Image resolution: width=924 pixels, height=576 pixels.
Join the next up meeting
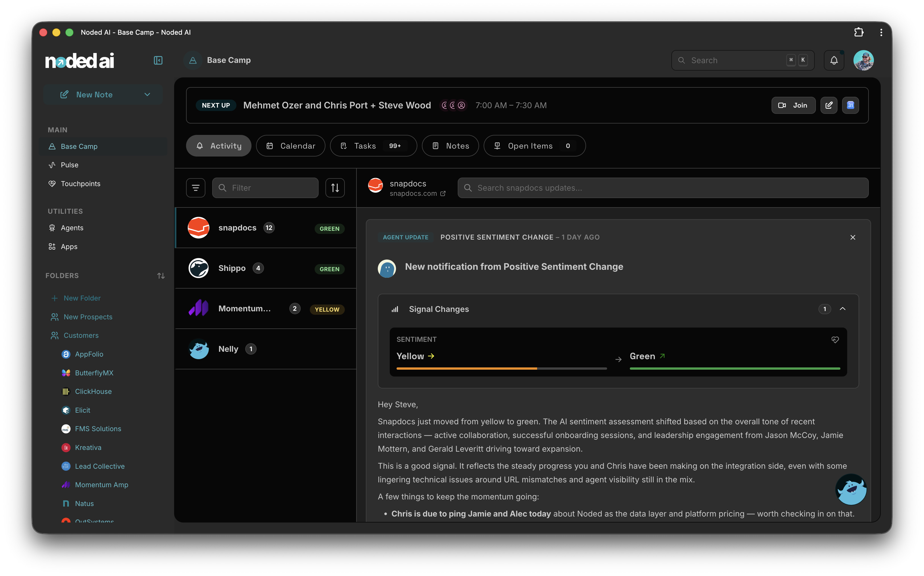pyautogui.click(x=793, y=105)
